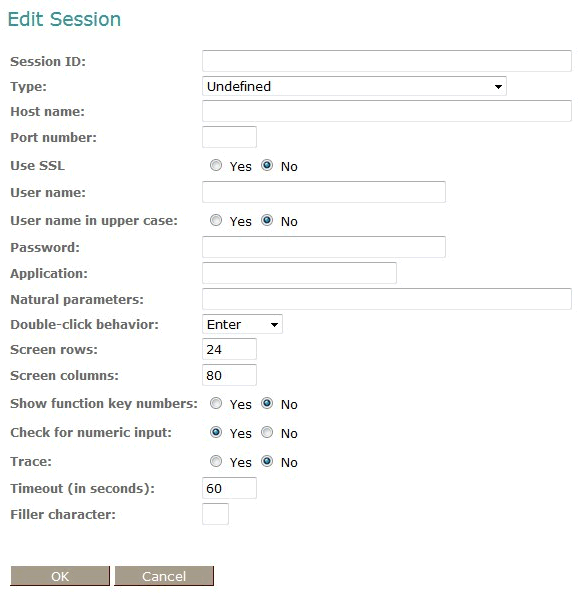Expand the Double-click behavior dropdown
Viewport: 585px width, 595px height.
tap(242, 324)
